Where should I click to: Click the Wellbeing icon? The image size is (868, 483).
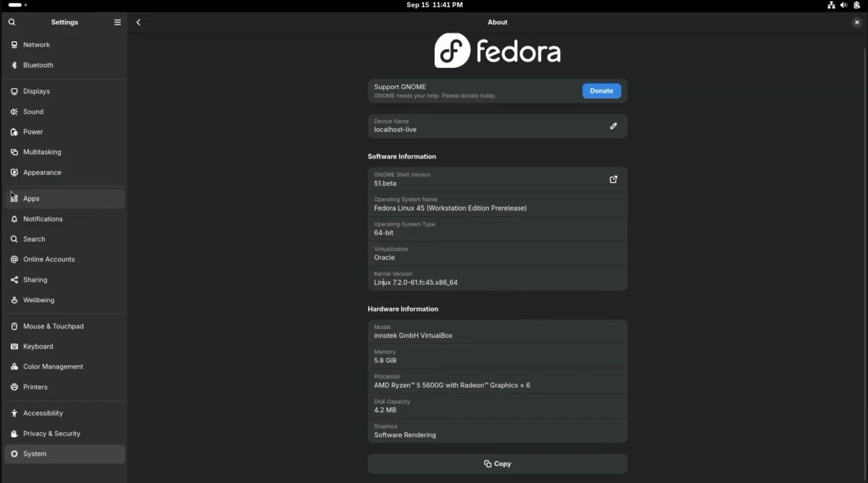[14, 299]
